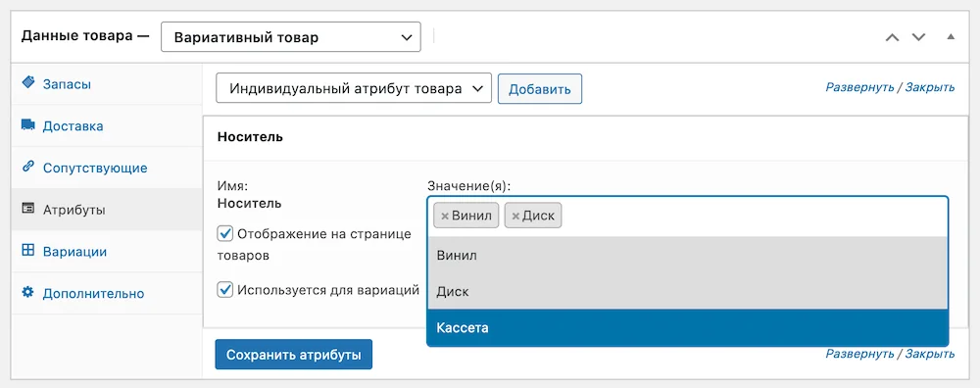This screenshot has width=980, height=388.
Task: Move the panel up with the up chevron
Action: [x=893, y=37]
